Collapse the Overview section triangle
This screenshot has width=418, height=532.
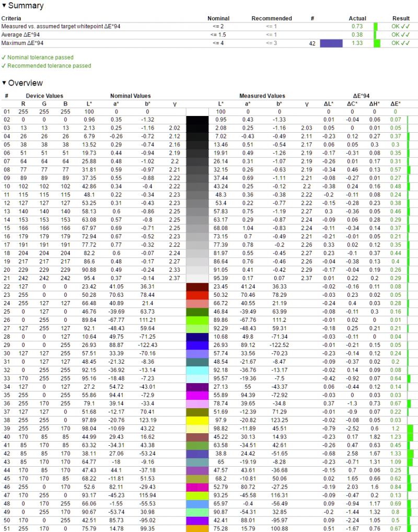4,83
